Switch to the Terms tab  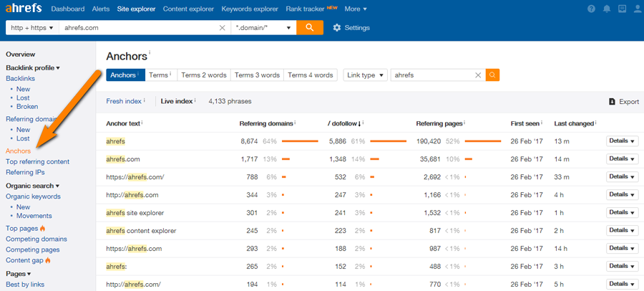(161, 75)
